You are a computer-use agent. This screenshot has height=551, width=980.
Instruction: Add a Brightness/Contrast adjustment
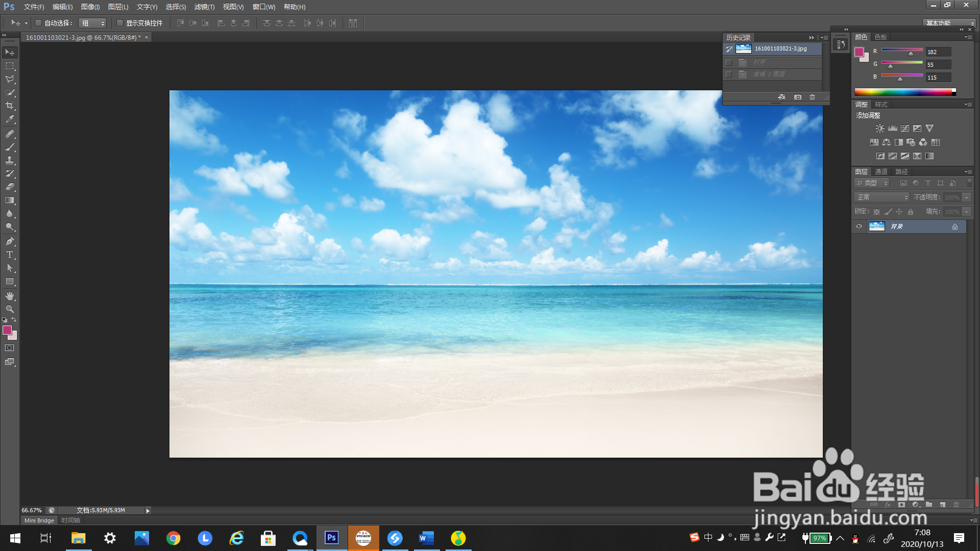[880, 129]
